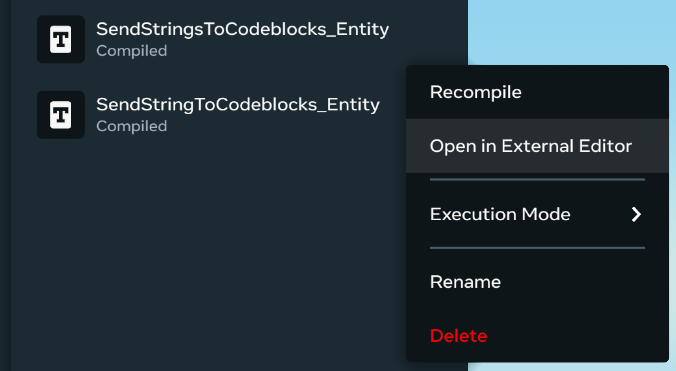Click Compiled status under SendStringToCodeblocks_Entity
Viewport: 676px width, 371px height.
(x=131, y=126)
